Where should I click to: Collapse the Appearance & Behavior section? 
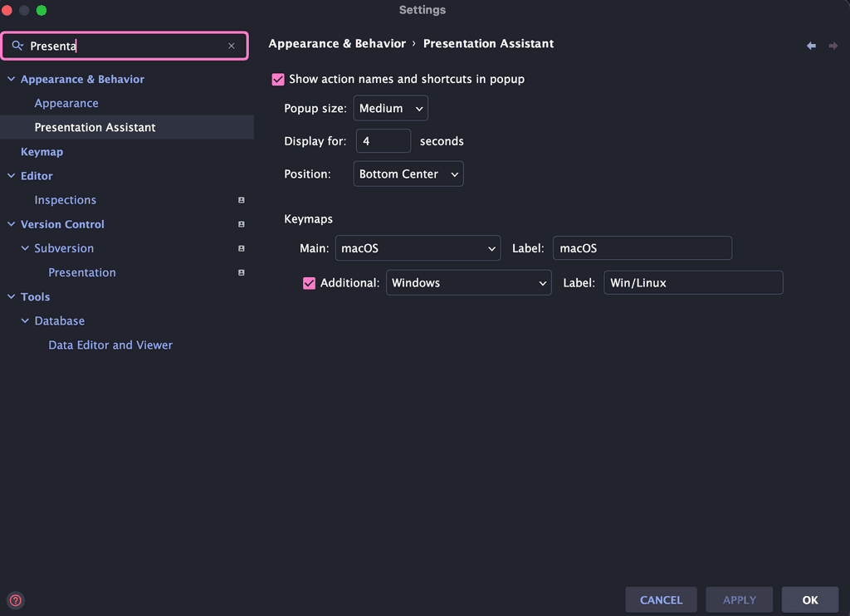point(12,80)
